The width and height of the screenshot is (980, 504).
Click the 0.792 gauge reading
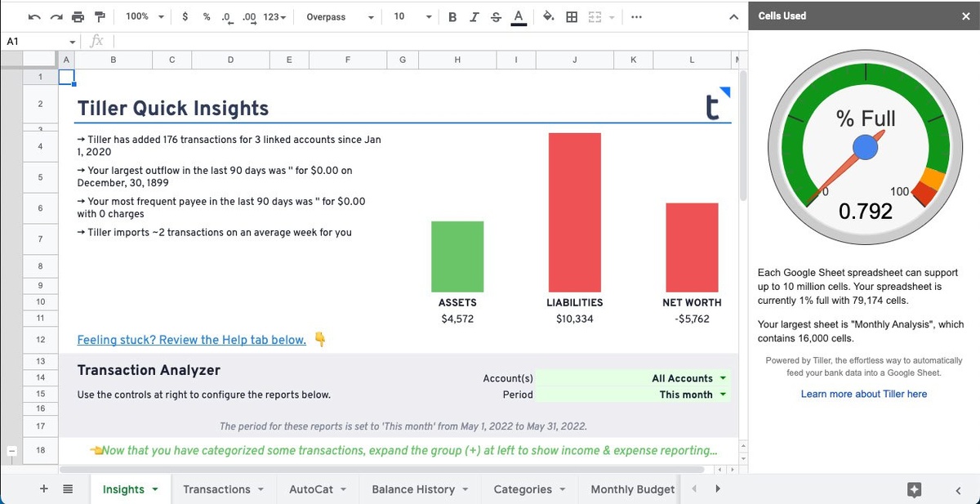pos(866,212)
